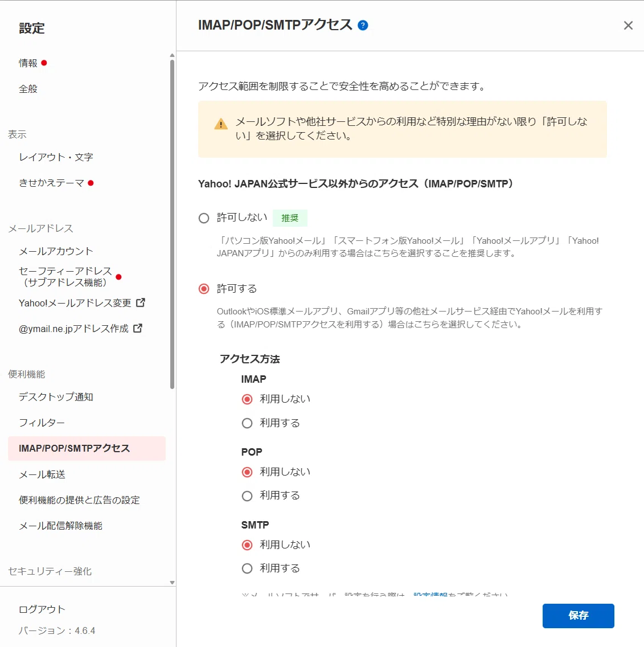Click the 表示 section label
Viewport: 644px width, 647px height.
pos(17,134)
